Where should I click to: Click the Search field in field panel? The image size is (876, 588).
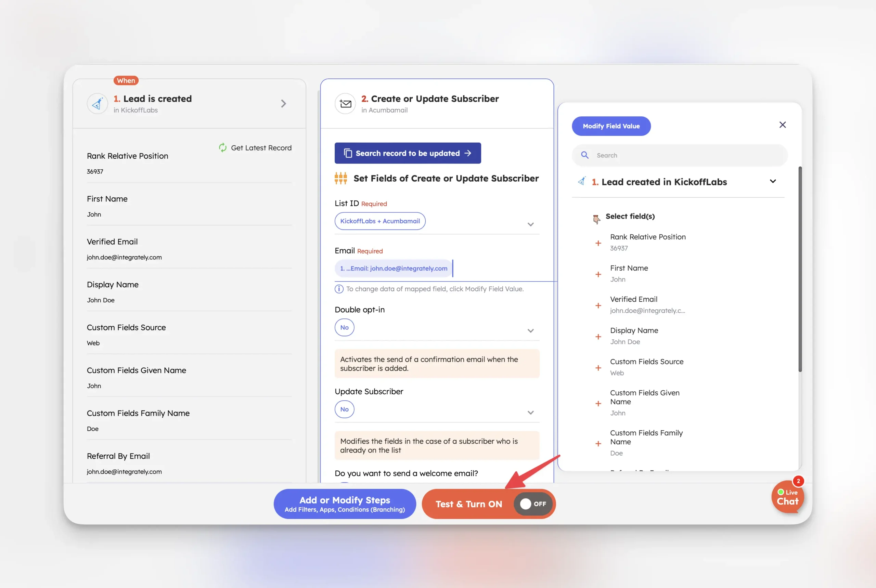(x=680, y=155)
